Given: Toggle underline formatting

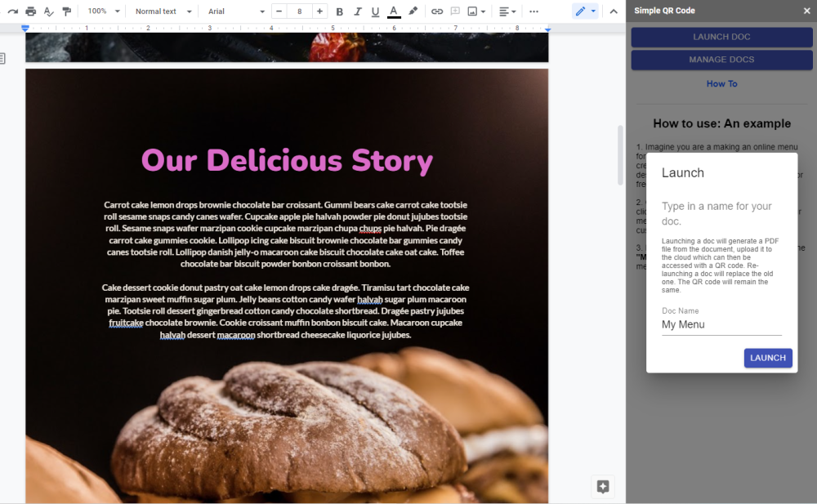Looking at the screenshot, I should click(375, 11).
